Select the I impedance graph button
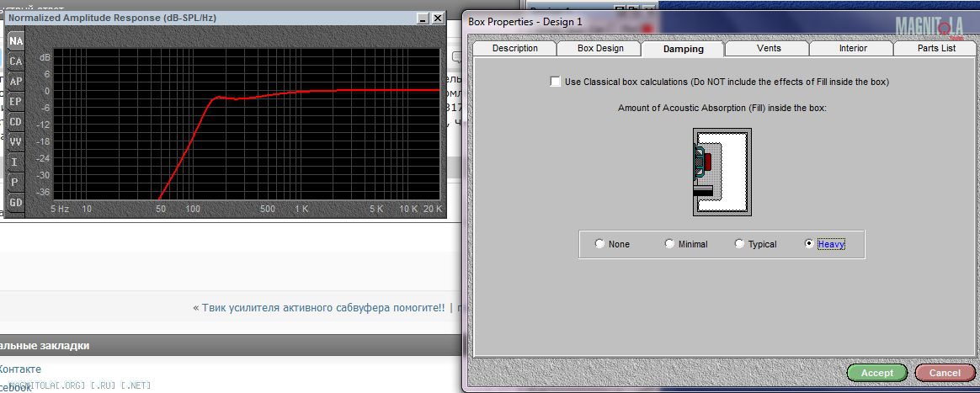980x393 pixels. pyautogui.click(x=15, y=162)
